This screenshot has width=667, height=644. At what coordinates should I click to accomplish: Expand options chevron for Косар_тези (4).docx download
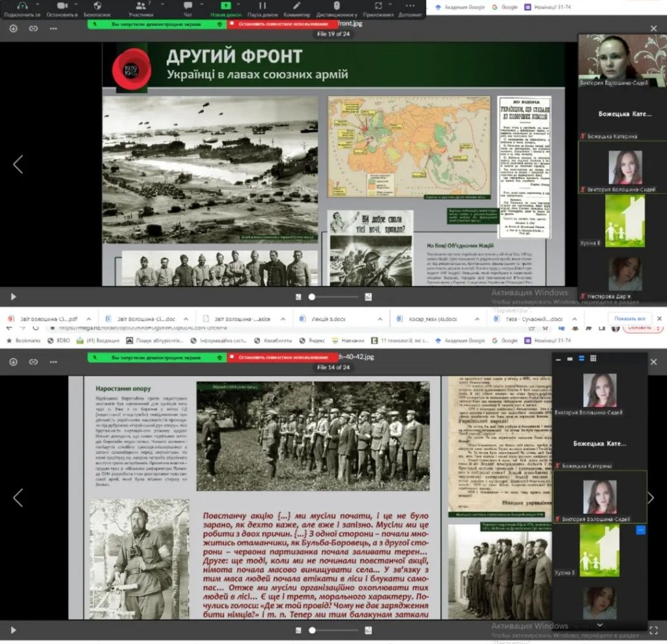pos(478,319)
